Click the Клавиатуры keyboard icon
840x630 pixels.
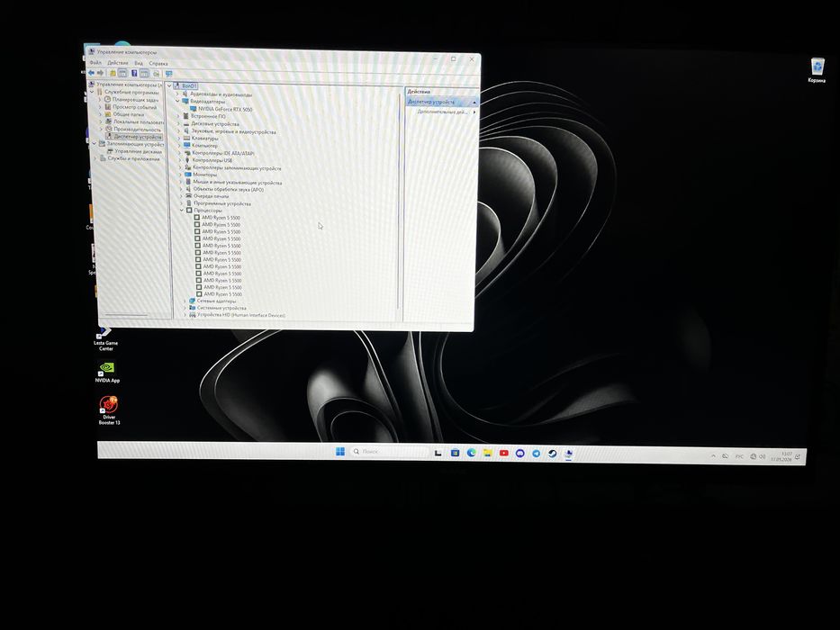click(186, 139)
